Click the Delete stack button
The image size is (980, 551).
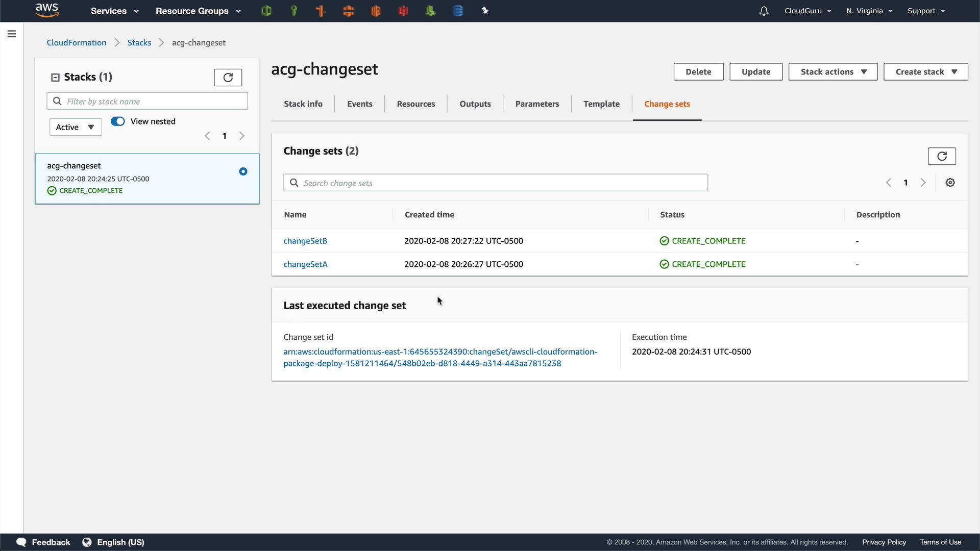pyautogui.click(x=698, y=72)
